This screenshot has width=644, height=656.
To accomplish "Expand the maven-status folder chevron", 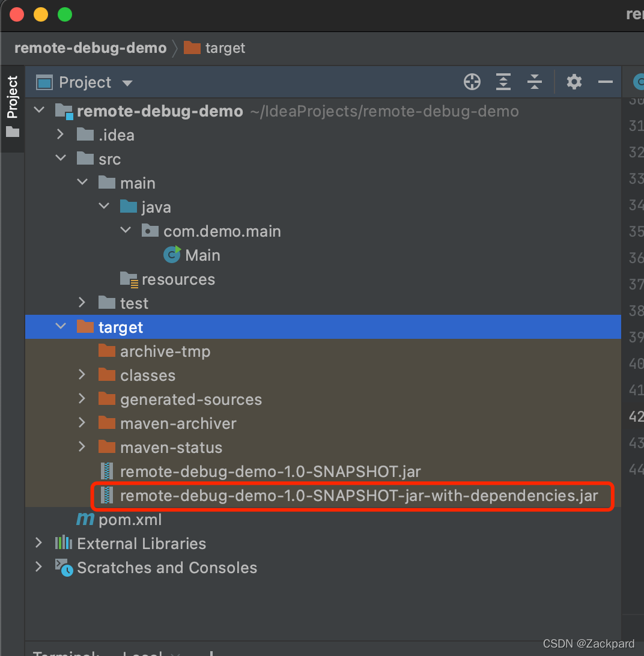I will [82, 447].
